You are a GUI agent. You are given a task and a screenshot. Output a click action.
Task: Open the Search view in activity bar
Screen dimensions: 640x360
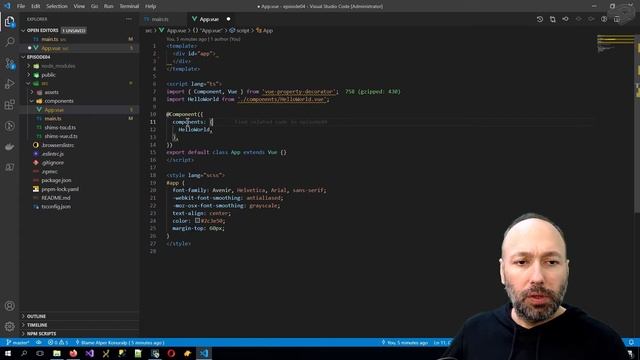[9, 42]
